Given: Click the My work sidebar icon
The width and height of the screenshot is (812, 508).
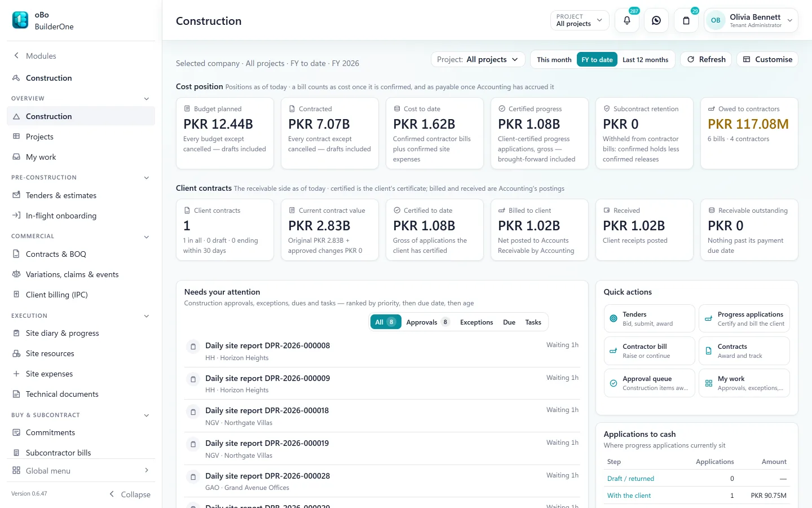Looking at the screenshot, I should (16, 157).
